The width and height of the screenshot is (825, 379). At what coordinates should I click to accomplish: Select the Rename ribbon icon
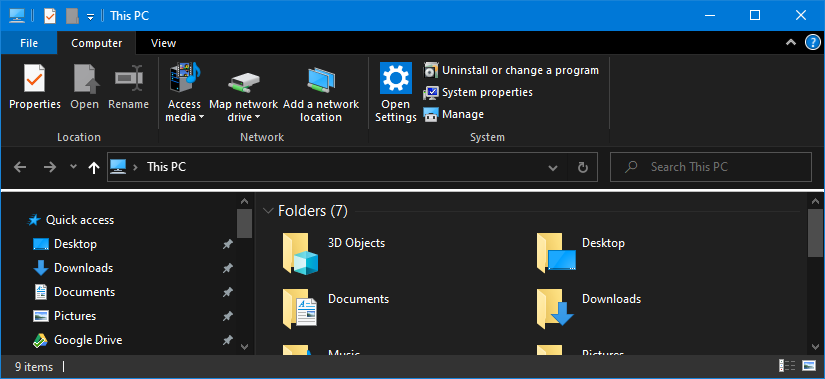point(128,87)
